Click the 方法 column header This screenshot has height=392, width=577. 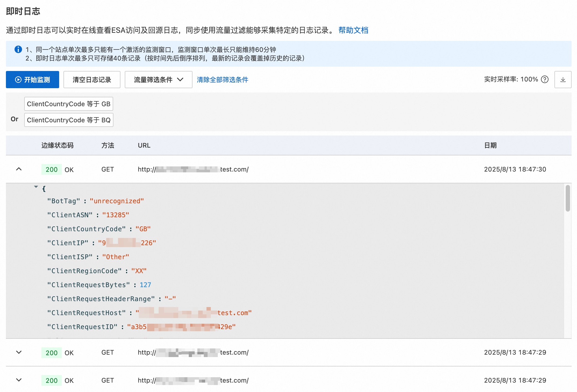(x=108, y=145)
